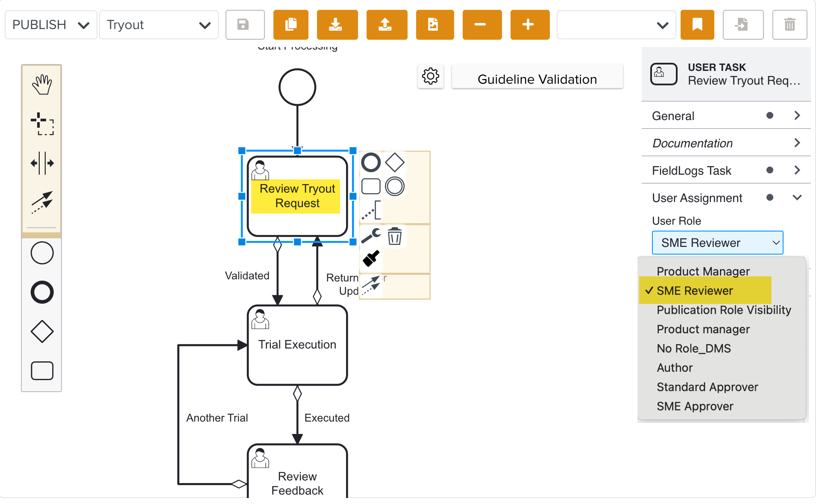The height and width of the screenshot is (504, 816).
Task: Select Author in the role list
Action: coord(675,368)
